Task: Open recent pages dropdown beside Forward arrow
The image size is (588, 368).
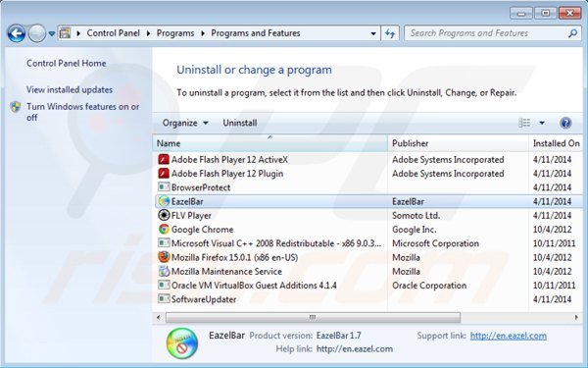Action: coord(52,33)
